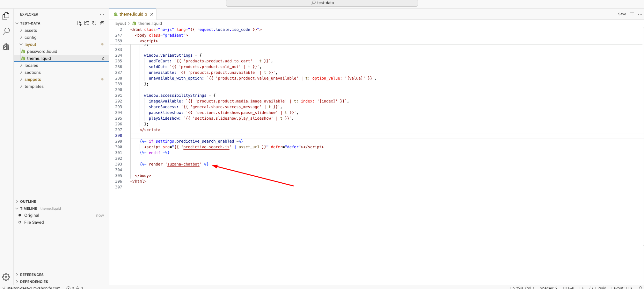The width and height of the screenshot is (644, 289).
Task: Collapse all folders in explorer
Action: (102, 23)
